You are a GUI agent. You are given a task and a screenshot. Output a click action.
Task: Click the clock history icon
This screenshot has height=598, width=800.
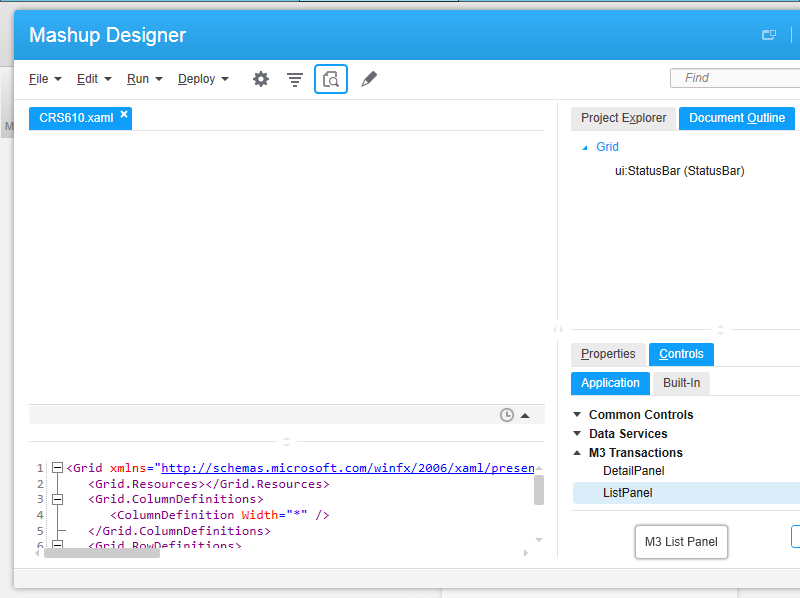[x=507, y=415]
